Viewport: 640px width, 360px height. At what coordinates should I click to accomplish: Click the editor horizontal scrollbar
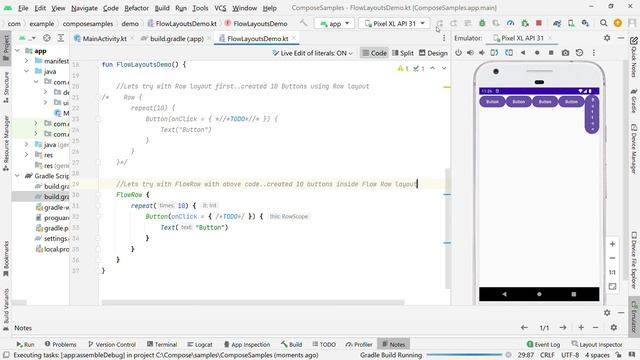[253, 302]
